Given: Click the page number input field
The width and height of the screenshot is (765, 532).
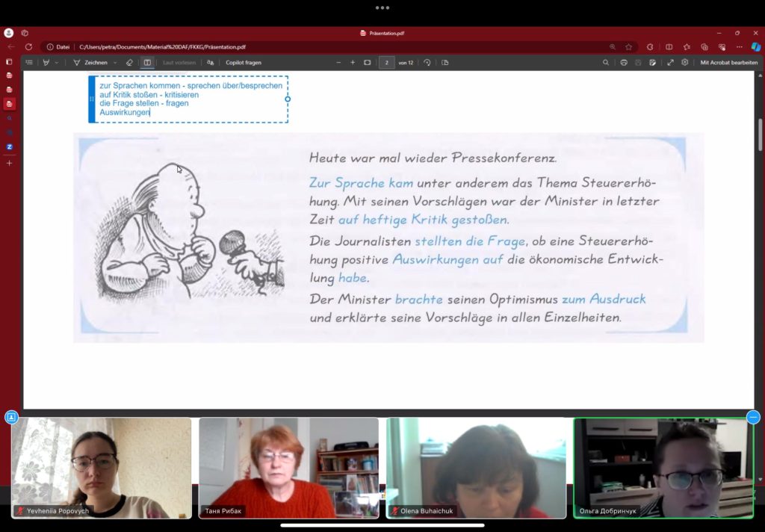Looking at the screenshot, I should [386, 63].
